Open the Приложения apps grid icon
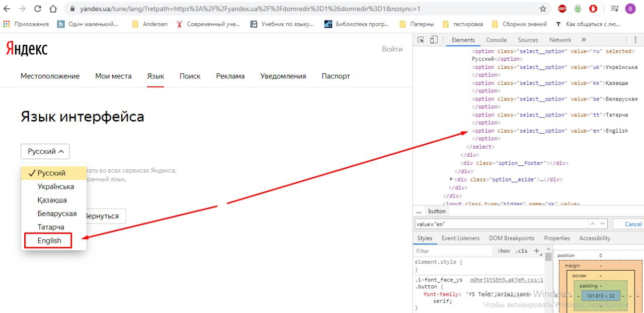 pyautogui.click(x=7, y=24)
